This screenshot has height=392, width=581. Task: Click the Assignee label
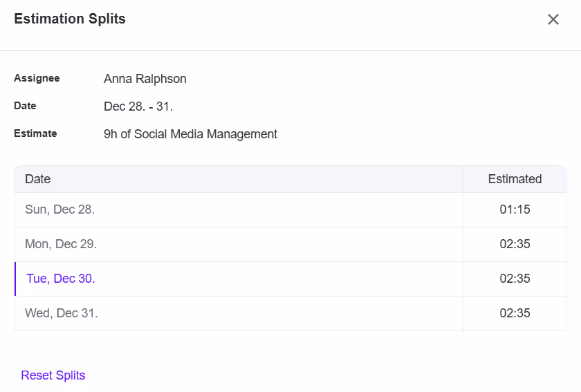37,78
